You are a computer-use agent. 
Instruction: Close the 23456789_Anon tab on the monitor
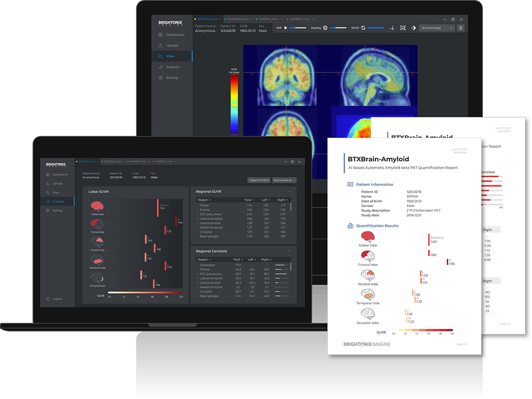click(251, 19)
